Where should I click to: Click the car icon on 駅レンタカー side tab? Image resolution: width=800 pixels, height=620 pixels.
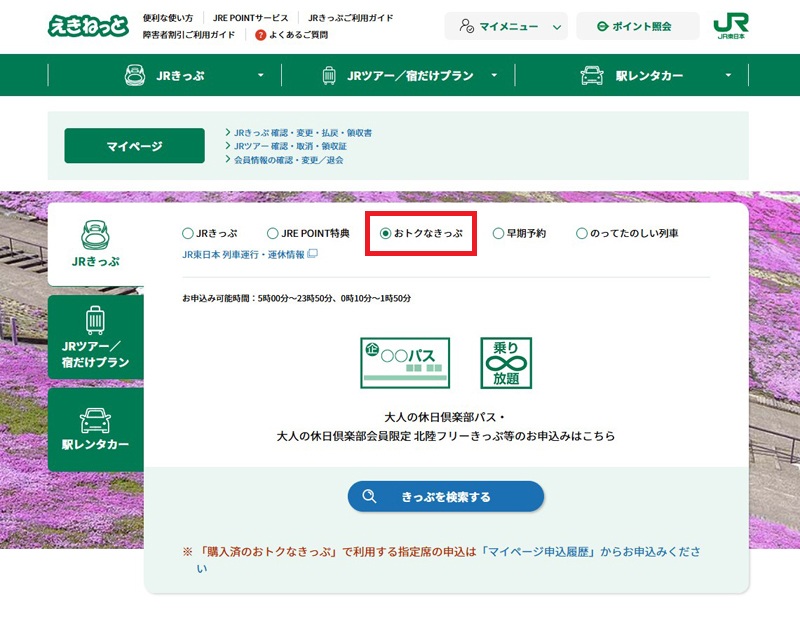click(x=95, y=420)
